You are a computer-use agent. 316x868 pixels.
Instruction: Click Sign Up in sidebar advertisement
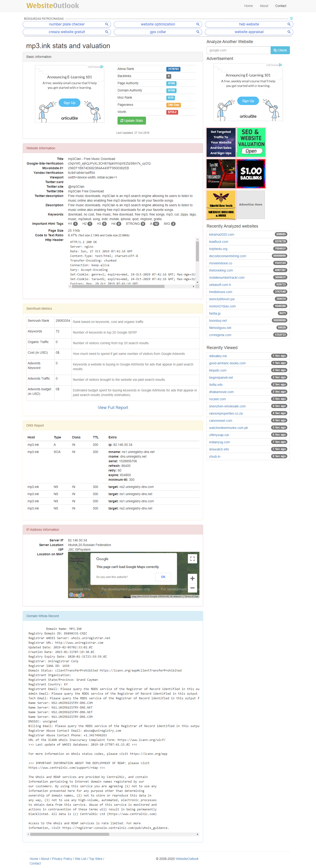(248, 101)
